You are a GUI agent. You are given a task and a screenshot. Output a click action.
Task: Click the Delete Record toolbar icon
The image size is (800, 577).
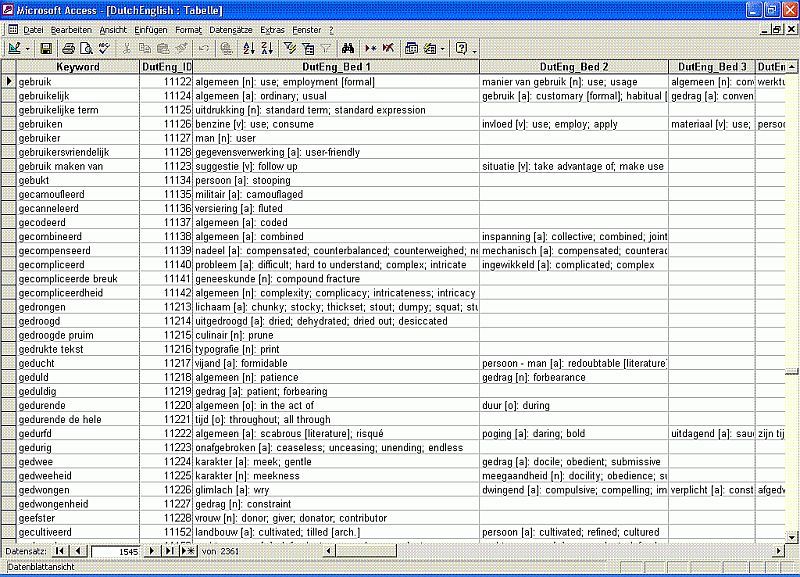coord(387,48)
